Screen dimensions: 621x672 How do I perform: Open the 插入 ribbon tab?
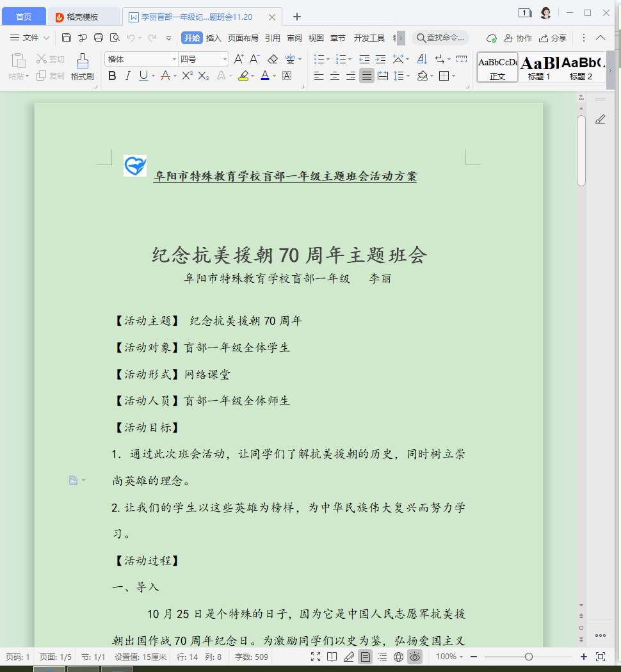tap(213, 38)
